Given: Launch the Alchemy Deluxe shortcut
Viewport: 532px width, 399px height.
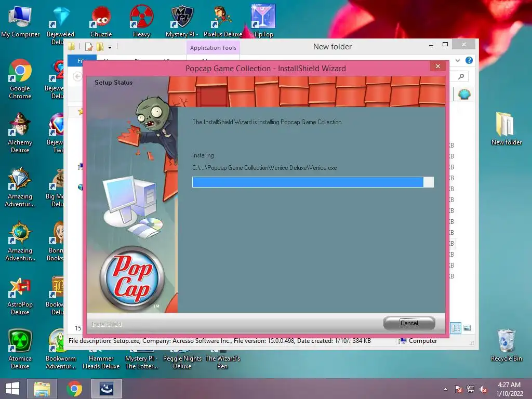Looking at the screenshot, I should coord(20,132).
